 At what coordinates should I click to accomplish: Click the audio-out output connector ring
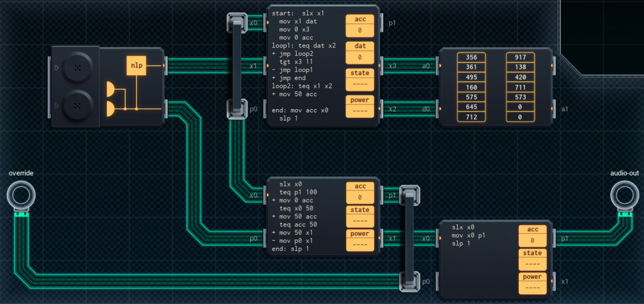624,195
